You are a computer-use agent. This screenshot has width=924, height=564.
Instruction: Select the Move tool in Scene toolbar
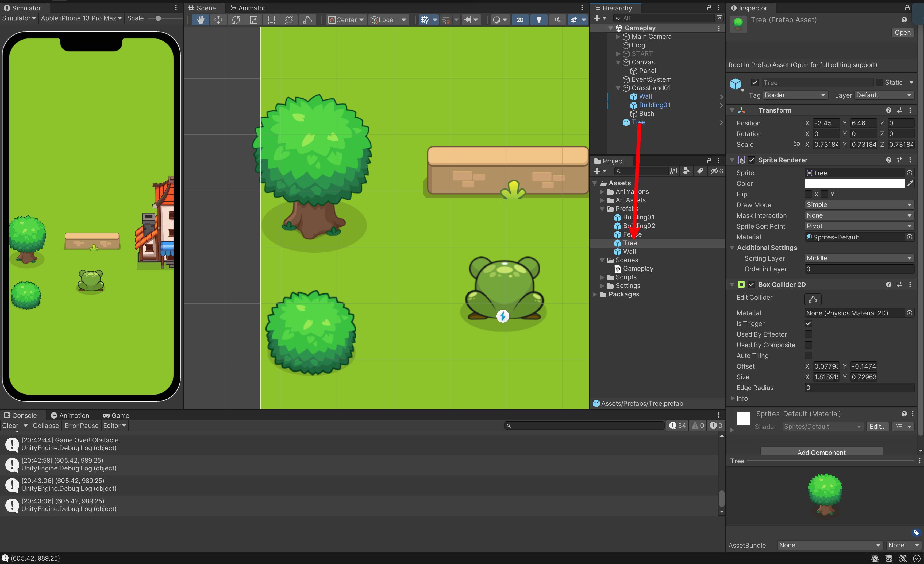tap(218, 20)
